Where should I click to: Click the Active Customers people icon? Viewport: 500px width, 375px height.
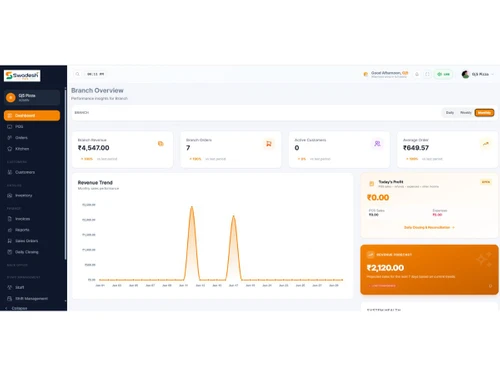click(x=377, y=144)
